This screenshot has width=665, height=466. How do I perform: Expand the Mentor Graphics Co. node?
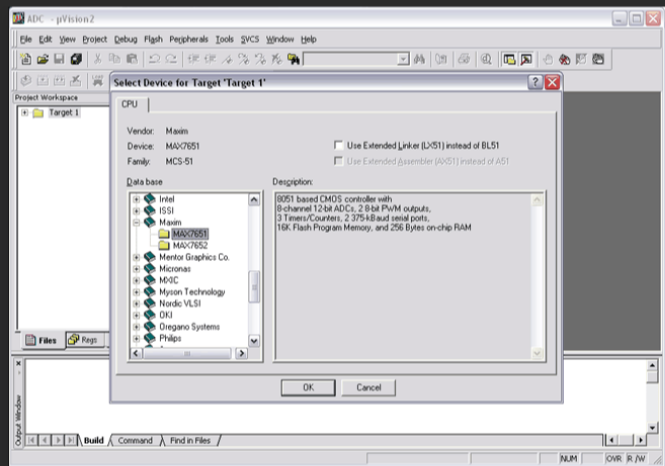click(136, 257)
